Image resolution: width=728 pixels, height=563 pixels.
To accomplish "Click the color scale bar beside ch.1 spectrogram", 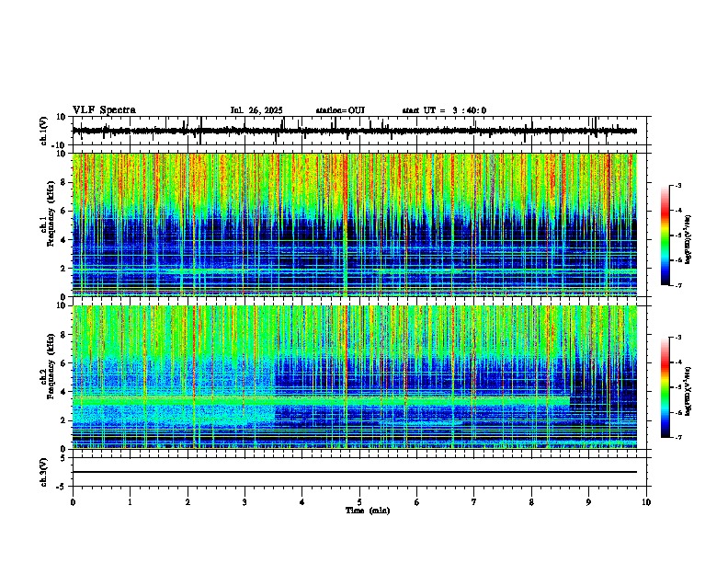I will (665, 236).
